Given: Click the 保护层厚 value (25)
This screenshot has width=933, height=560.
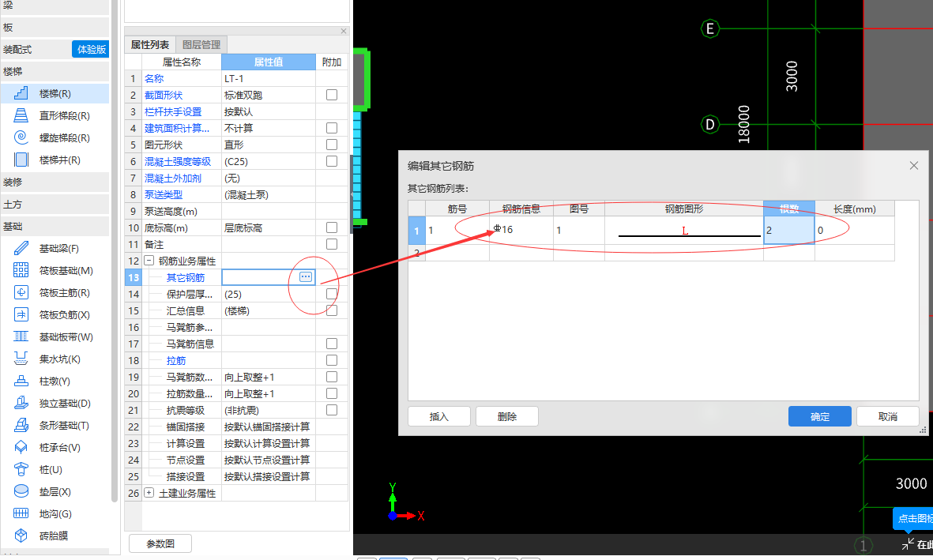Looking at the screenshot, I should [x=269, y=294].
